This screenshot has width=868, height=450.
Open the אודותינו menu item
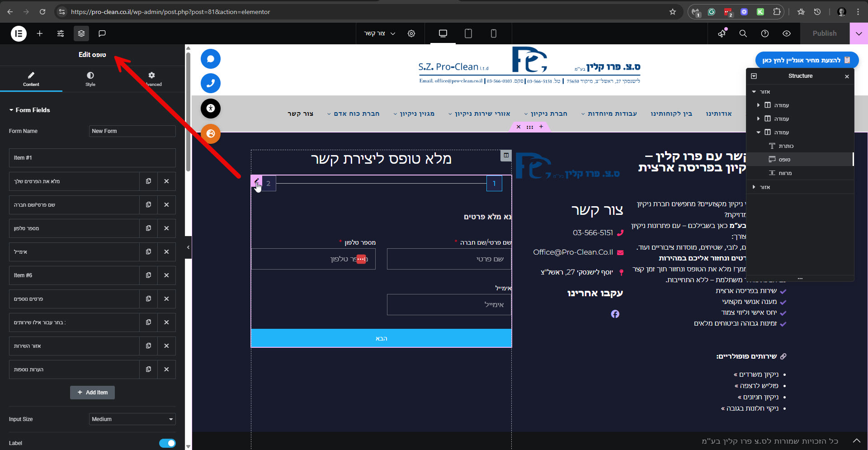tap(719, 114)
